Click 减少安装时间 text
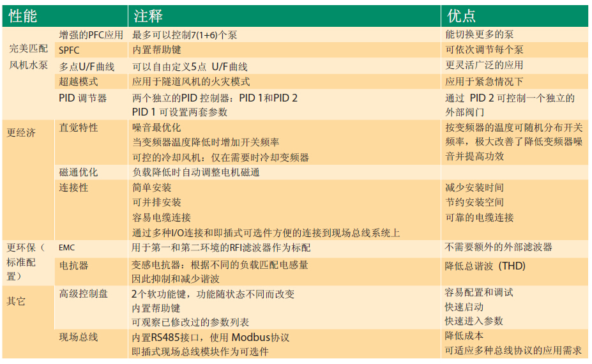 tap(474, 188)
